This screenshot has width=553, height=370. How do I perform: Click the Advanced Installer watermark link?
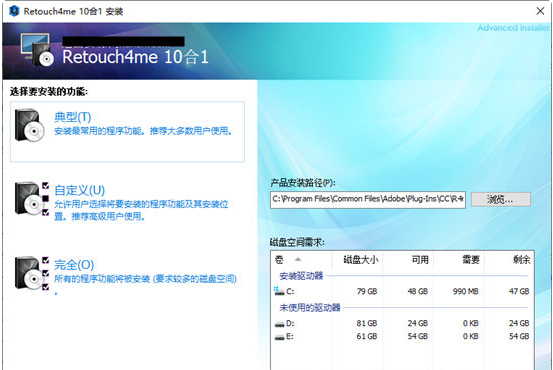click(513, 28)
